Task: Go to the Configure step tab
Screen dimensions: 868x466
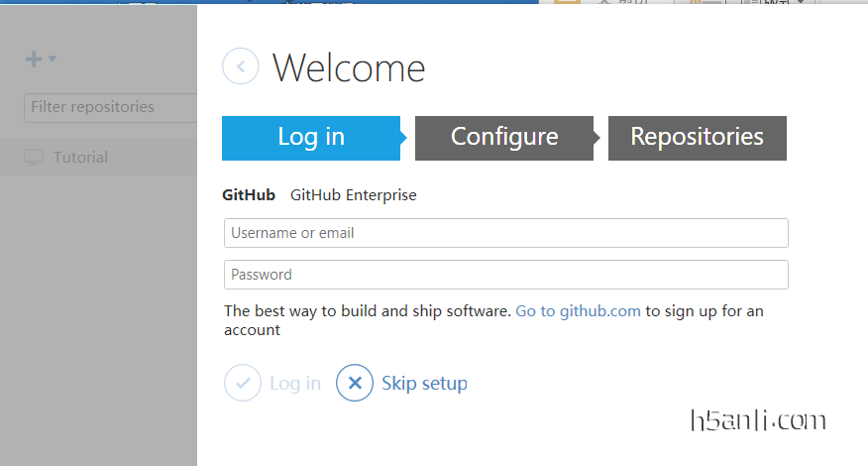Action: pyautogui.click(x=504, y=138)
